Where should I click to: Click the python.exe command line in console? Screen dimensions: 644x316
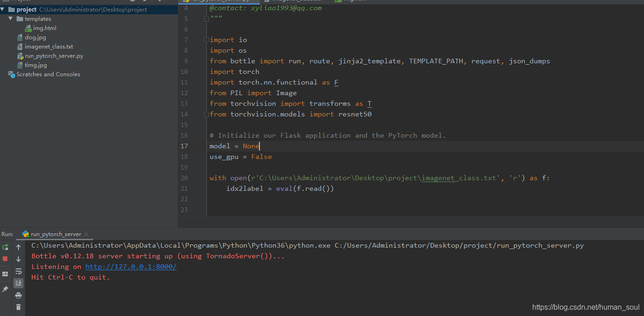[307, 245]
